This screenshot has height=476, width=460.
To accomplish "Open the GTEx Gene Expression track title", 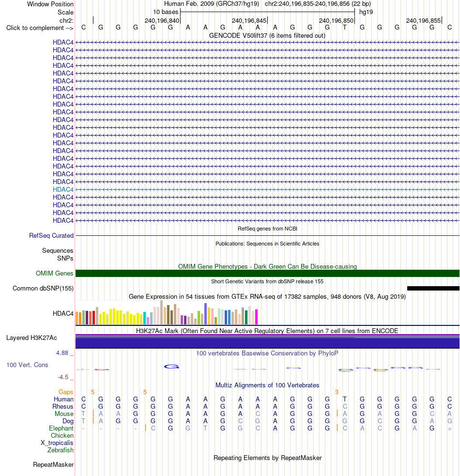I will pyautogui.click(x=267, y=296).
